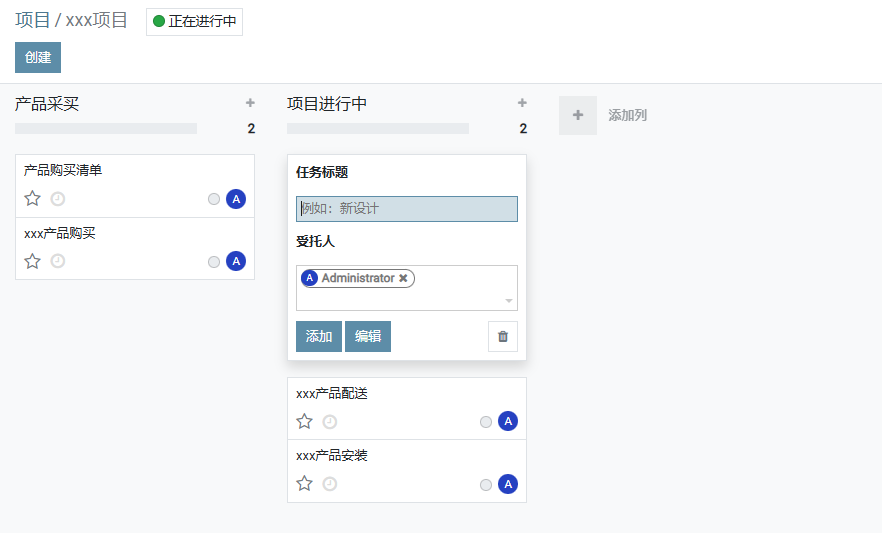The image size is (882, 533).
Task: Go to 项目 breadcrumb link
Action: pos(32,20)
